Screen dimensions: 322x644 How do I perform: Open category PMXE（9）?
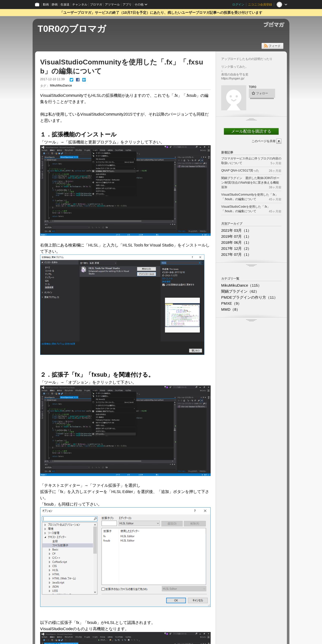point(231,303)
